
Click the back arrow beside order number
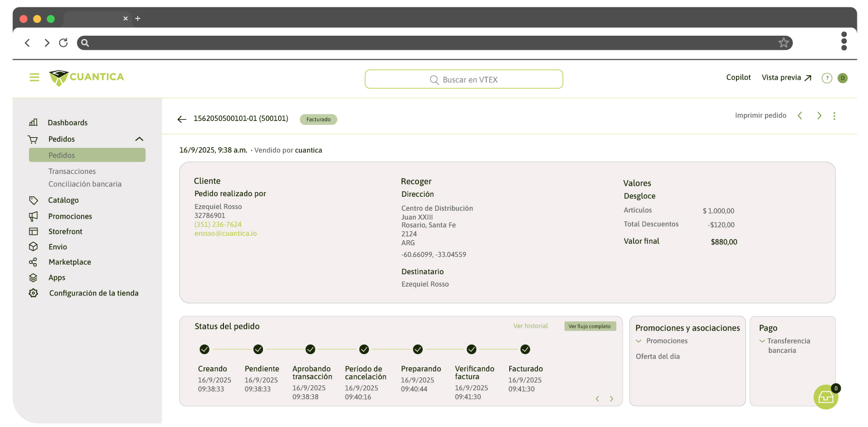182,119
